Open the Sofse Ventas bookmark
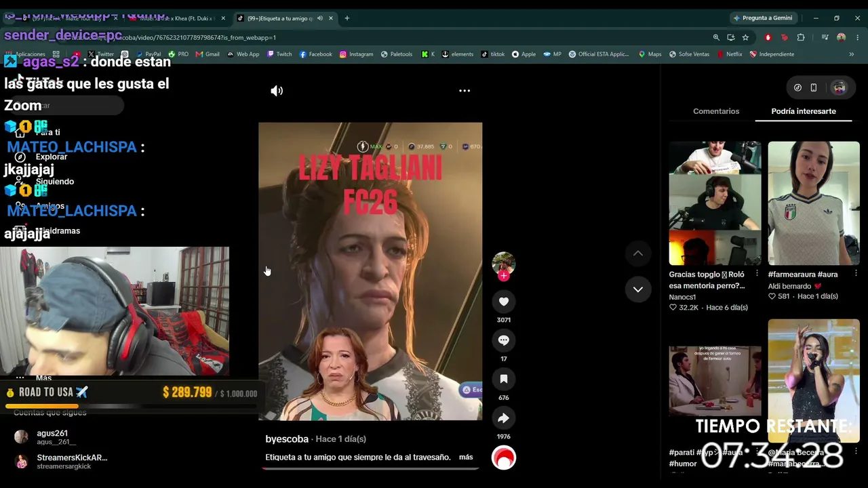The width and height of the screenshot is (868, 488). click(x=689, y=54)
